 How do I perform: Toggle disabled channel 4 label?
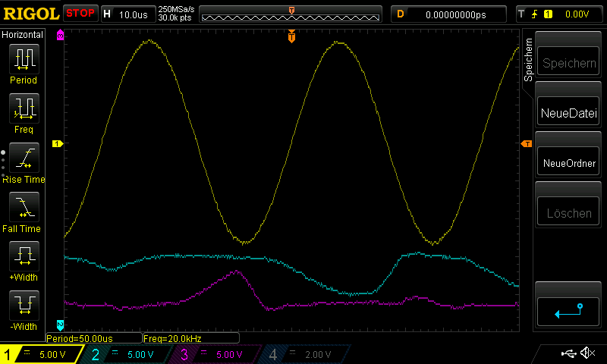(x=272, y=354)
